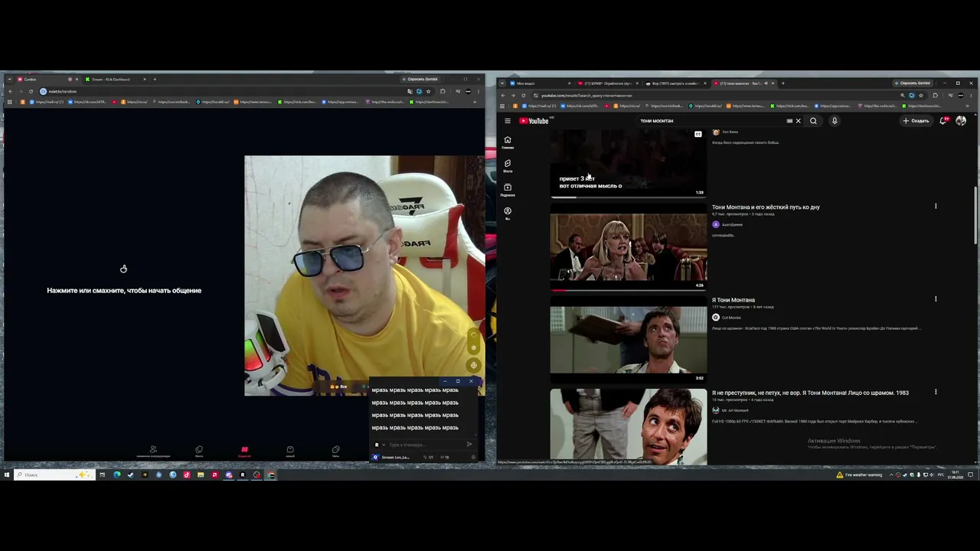
Task: Reload the YouTube page in right browser
Action: [x=524, y=96]
